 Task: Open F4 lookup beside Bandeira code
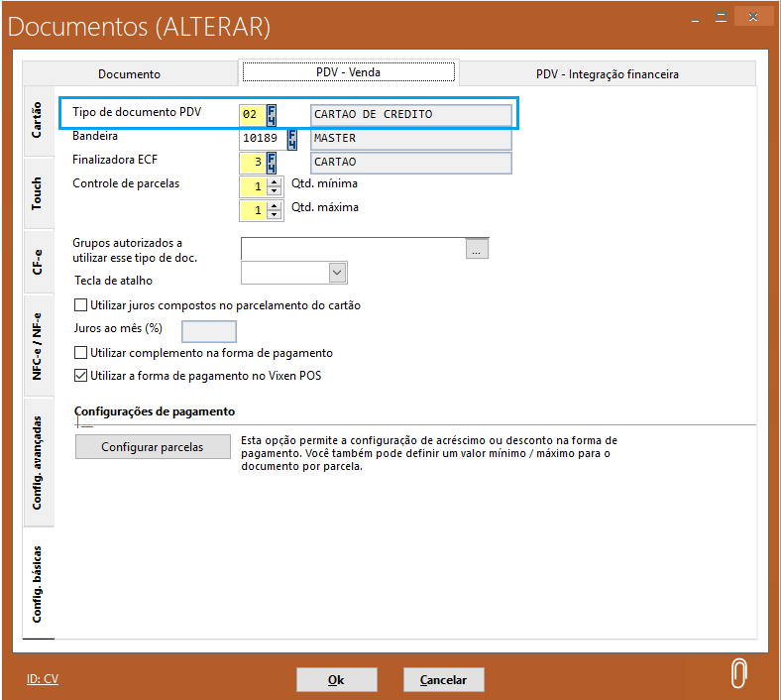[292, 139]
